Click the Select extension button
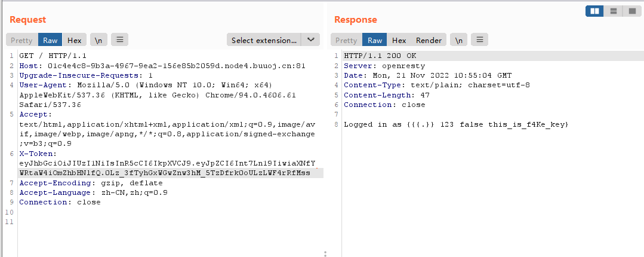The width and height of the screenshot is (644, 257). (264, 40)
